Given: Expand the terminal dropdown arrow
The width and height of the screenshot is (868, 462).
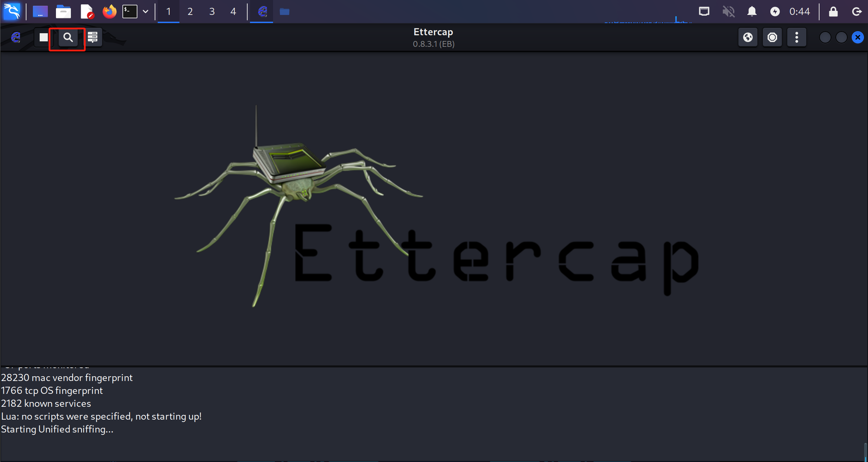Looking at the screenshot, I should click(146, 12).
